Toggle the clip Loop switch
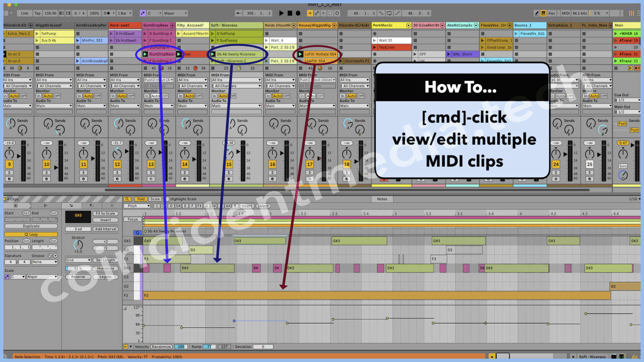Viewport: 644px width, 362px height. 31,234
